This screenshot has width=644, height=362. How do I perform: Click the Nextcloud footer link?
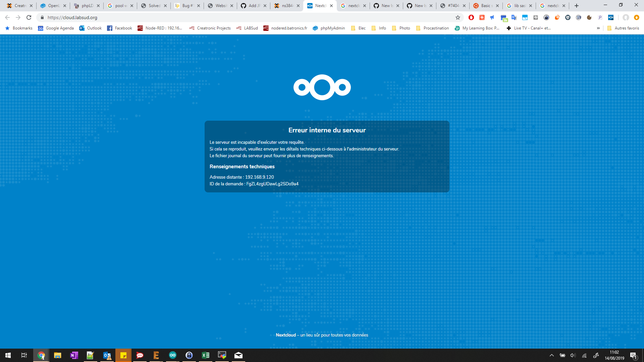pos(286,335)
